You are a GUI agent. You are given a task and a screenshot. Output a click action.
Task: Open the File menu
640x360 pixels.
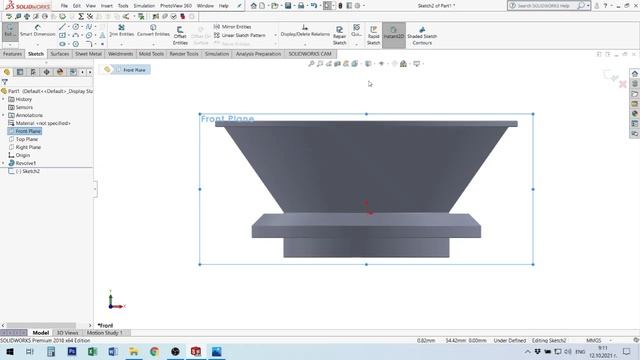(64, 6)
